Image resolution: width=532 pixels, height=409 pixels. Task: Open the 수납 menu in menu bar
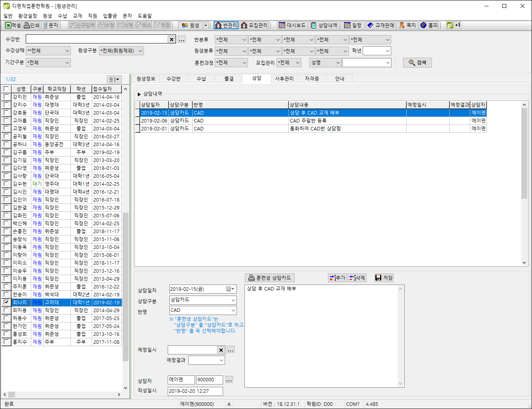click(x=62, y=16)
